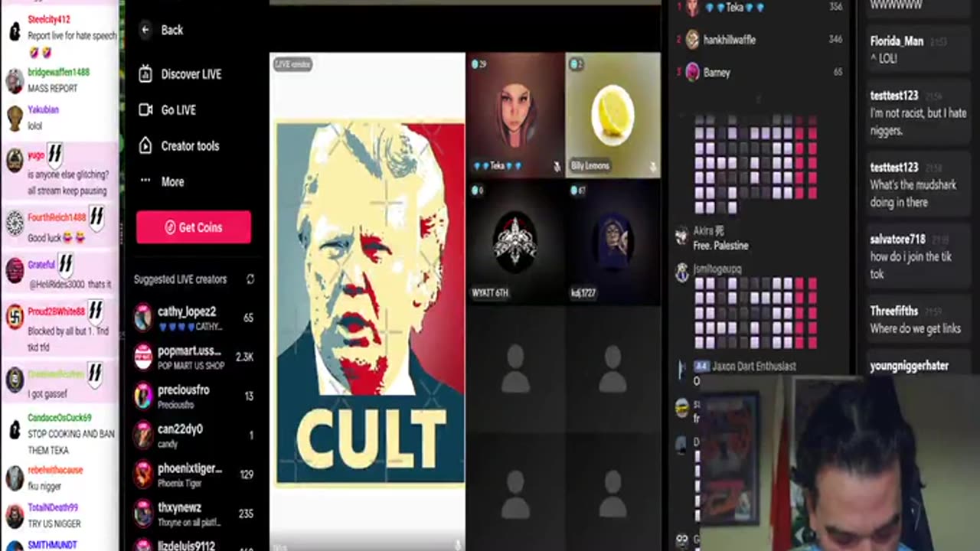Toggle the mic icon on Teka's tile
Screen dimensions: 980x551
click(x=557, y=166)
